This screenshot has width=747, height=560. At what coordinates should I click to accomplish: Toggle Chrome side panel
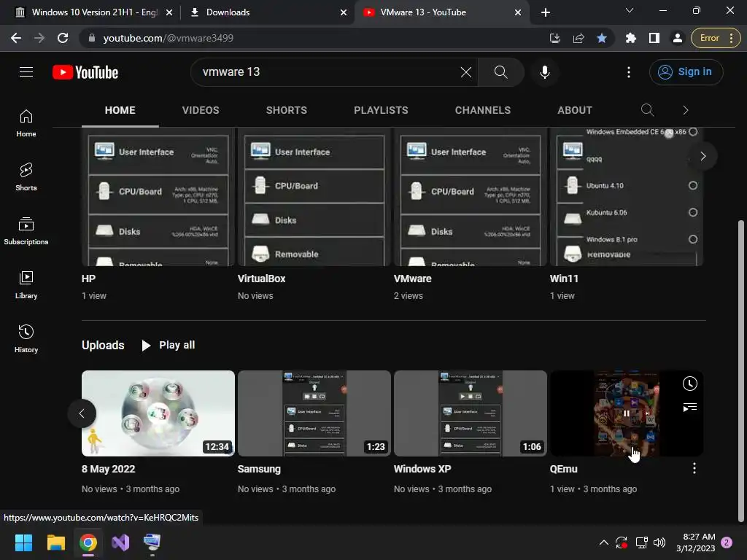tap(654, 38)
